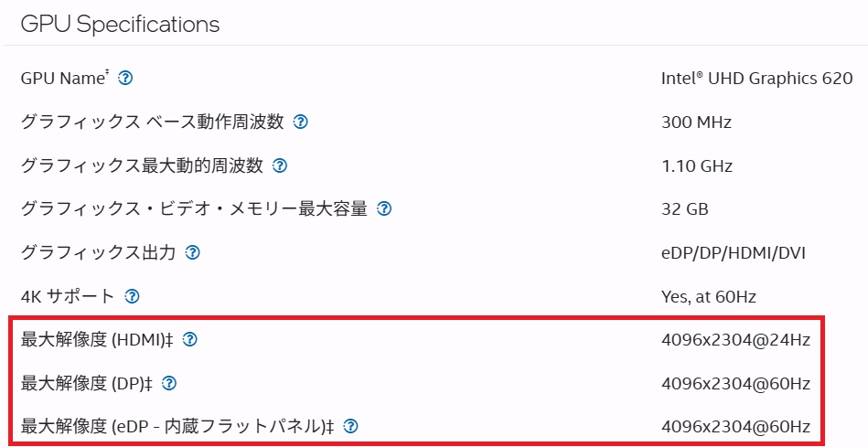The width and height of the screenshot is (868, 447).
Task: Open help icon next to GPU Name
Action: [x=125, y=79]
